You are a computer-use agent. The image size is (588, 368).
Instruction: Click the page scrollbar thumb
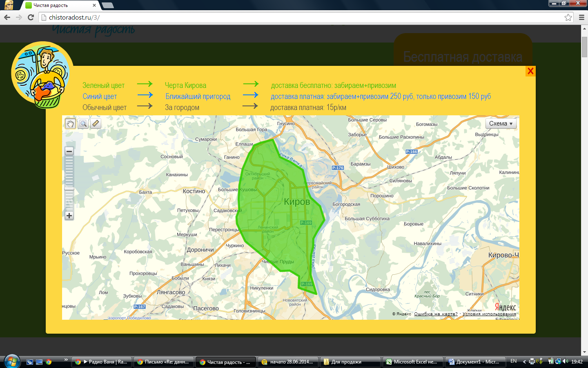(584, 47)
